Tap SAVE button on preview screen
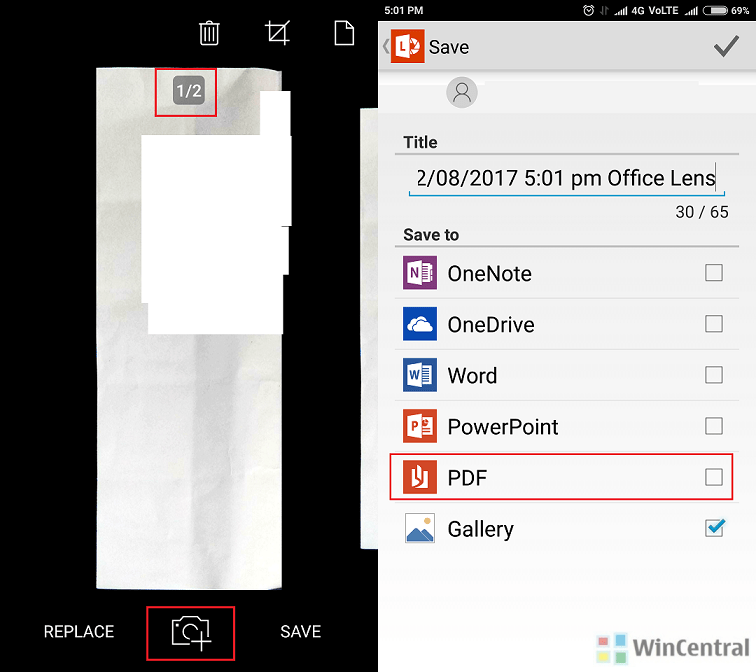756x672 pixels. coord(301,632)
